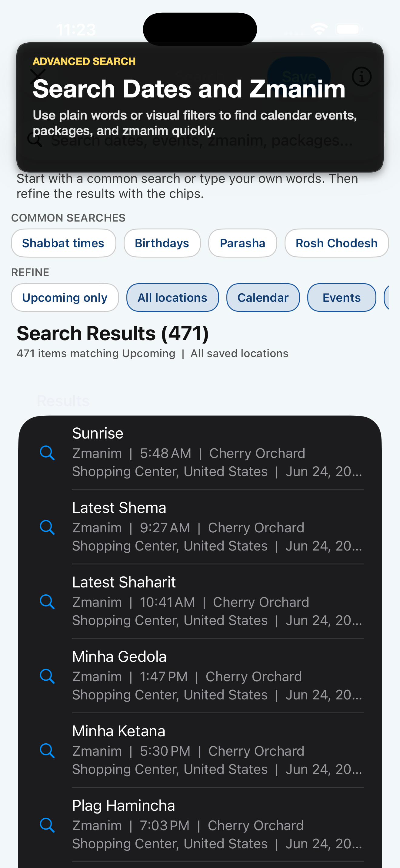Tap the magnifier icon beside Minha Gedola

point(47,676)
